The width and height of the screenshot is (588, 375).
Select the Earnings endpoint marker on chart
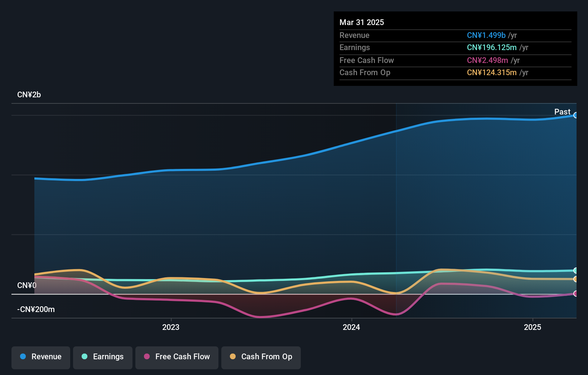576,271
